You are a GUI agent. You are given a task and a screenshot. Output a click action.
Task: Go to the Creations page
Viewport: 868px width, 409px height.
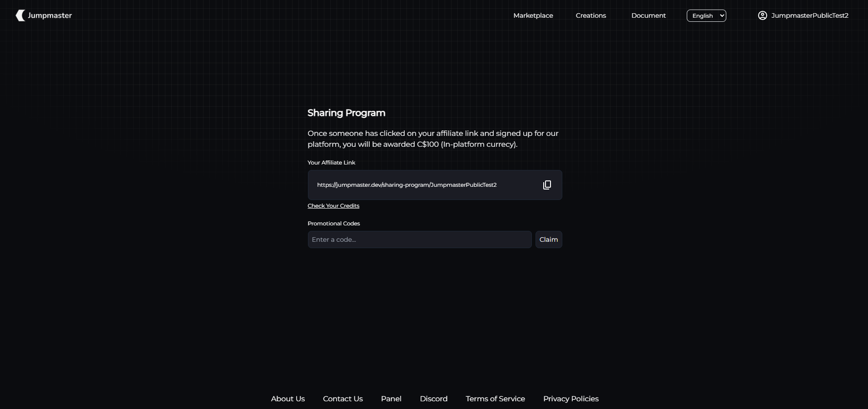(x=590, y=15)
